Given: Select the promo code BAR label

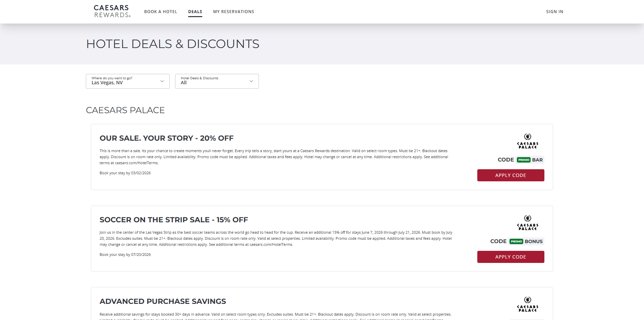Looking at the screenshot, I should coord(538,160).
